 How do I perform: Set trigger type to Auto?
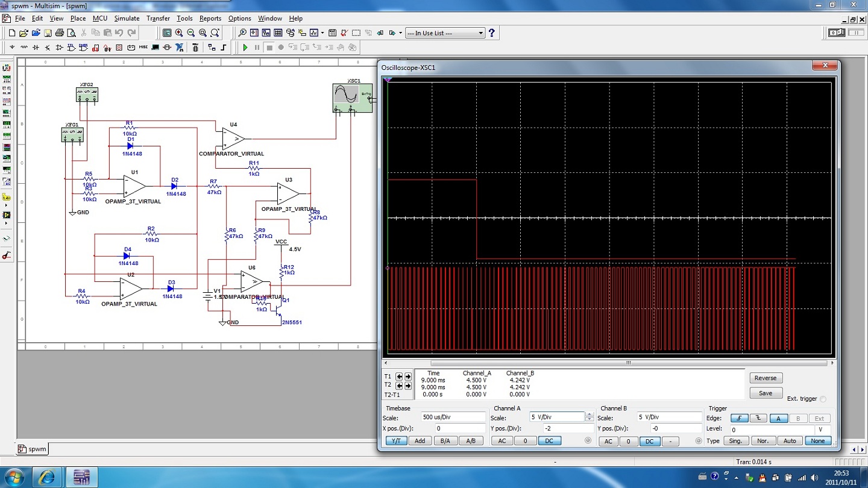[x=790, y=441]
